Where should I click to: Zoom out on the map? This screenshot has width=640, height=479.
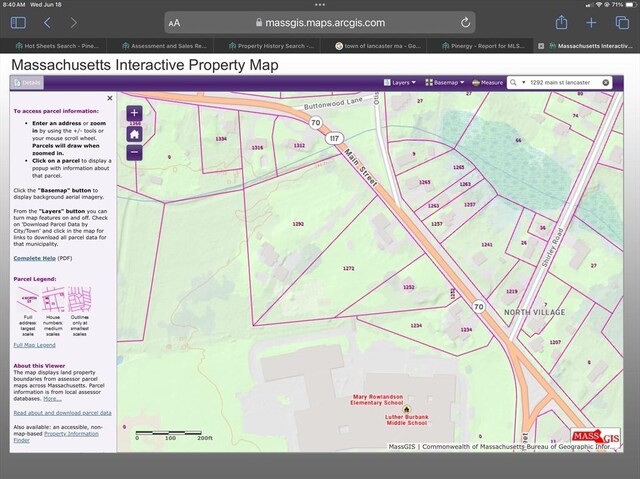click(x=134, y=153)
